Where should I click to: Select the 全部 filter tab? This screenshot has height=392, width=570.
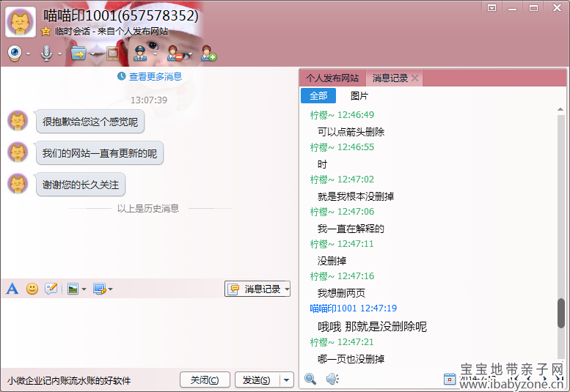click(x=318, y=95)
